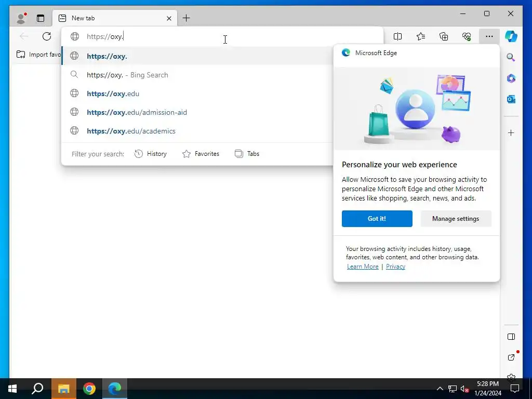Click Import favorites in the bookmarks bar
The width and height of the screenshot is (532, 399).
click(38, 54)
